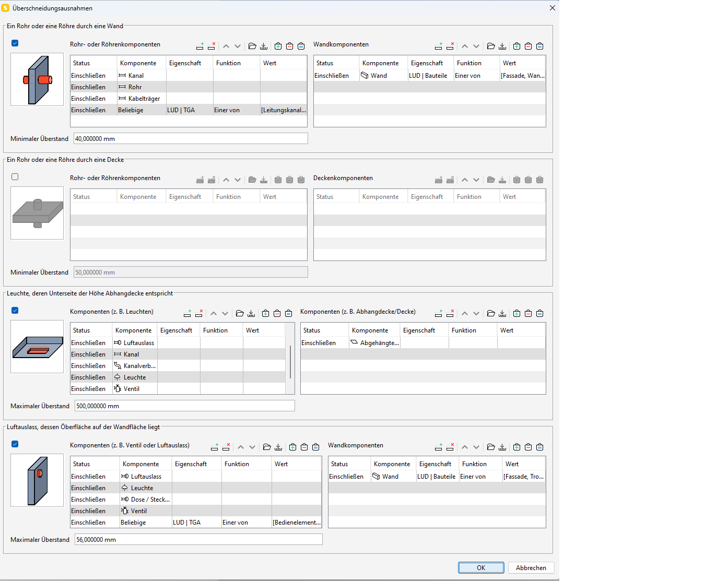Image resolution: width=728 pixels, height=581 pixels.
Task: Edit the Minimaler Überstand 40,000000 mm field
Action: (191, 138)
